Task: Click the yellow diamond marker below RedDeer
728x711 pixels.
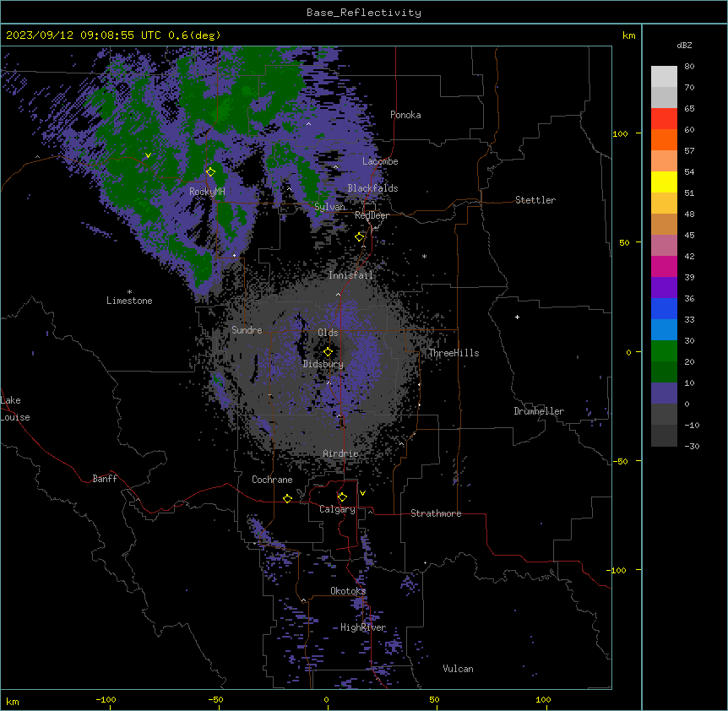Action: 360,237
